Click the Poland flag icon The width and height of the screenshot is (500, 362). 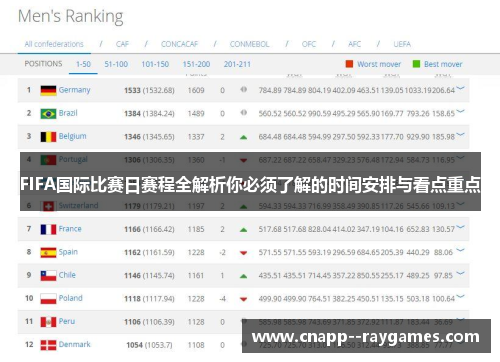(48, 299)
